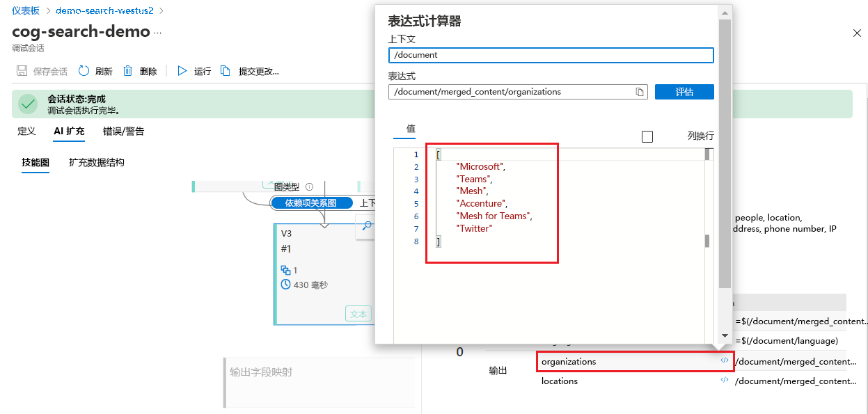
Task: Switch to the 定义 tab
Action: tap(26, 131)
